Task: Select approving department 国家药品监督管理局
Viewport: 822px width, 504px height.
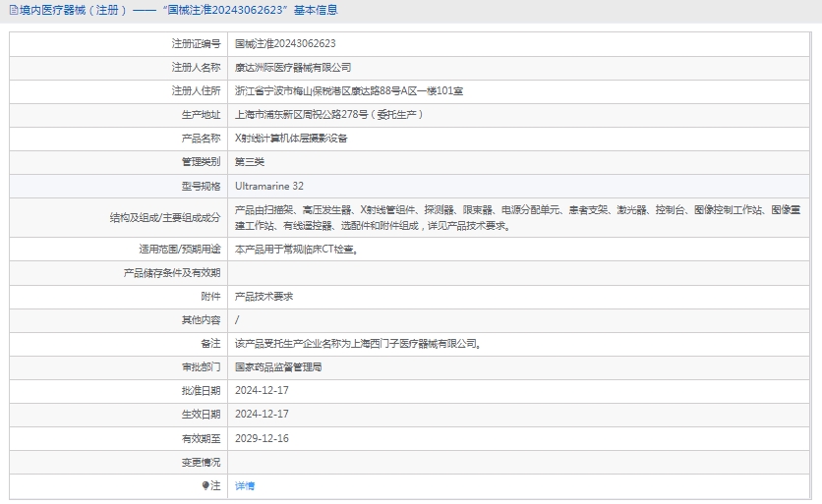Action: click(x=278, y=367)
